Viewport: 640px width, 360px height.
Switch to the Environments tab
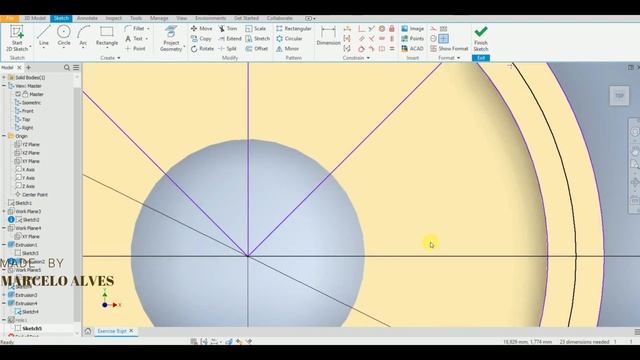[210, 18]
